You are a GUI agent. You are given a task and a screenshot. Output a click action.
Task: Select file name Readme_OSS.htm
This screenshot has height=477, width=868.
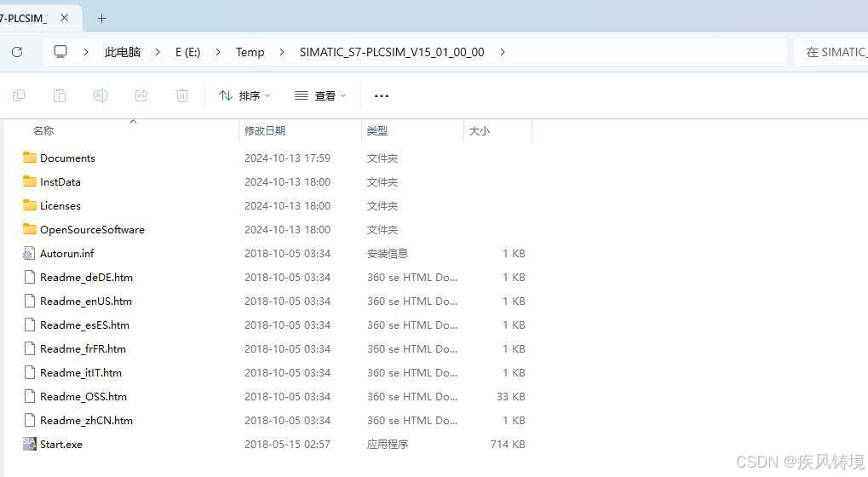[x=83, y=396]
